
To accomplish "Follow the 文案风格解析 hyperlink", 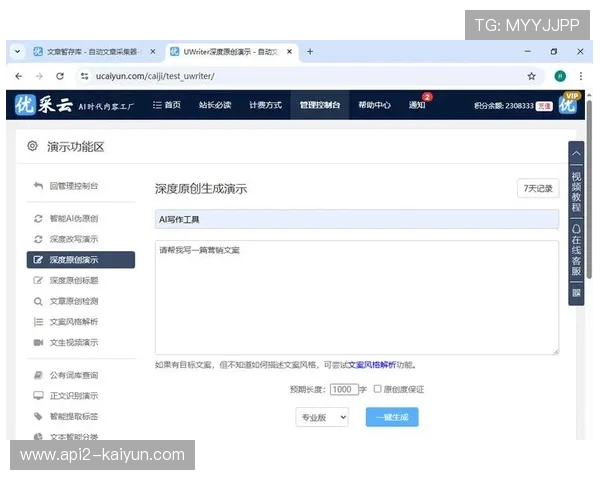I will [371, 365].
